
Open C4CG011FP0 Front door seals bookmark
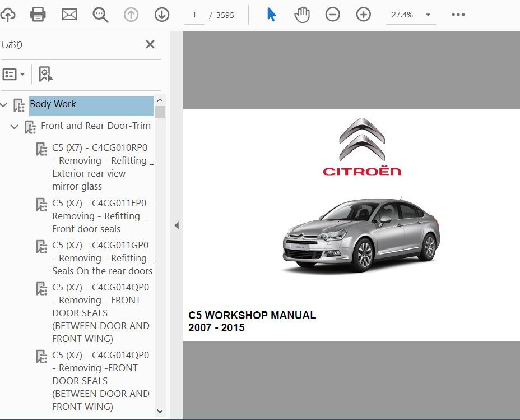pos(103,216)
